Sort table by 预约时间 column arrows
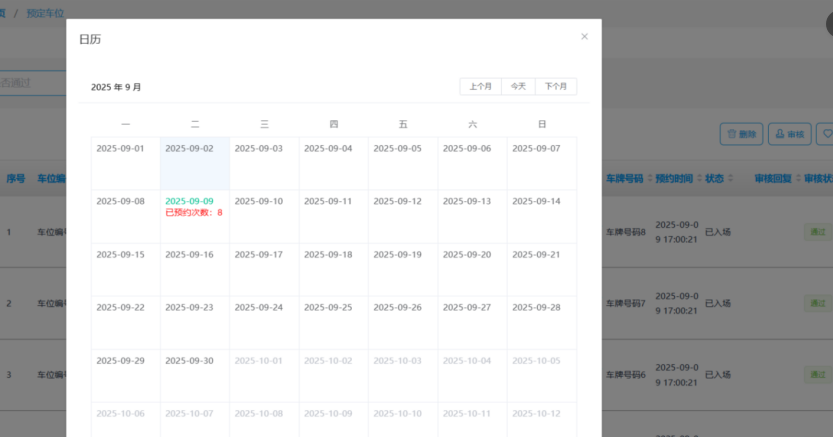 (x=699, y=178)
